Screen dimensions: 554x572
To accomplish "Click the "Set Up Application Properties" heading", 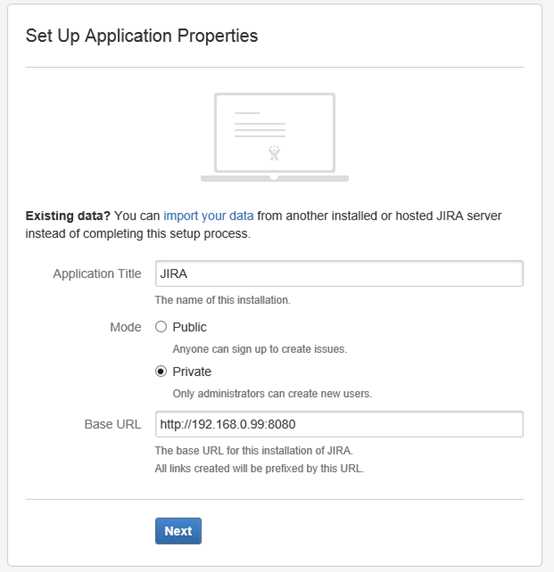I will click(x=142, y=36).
